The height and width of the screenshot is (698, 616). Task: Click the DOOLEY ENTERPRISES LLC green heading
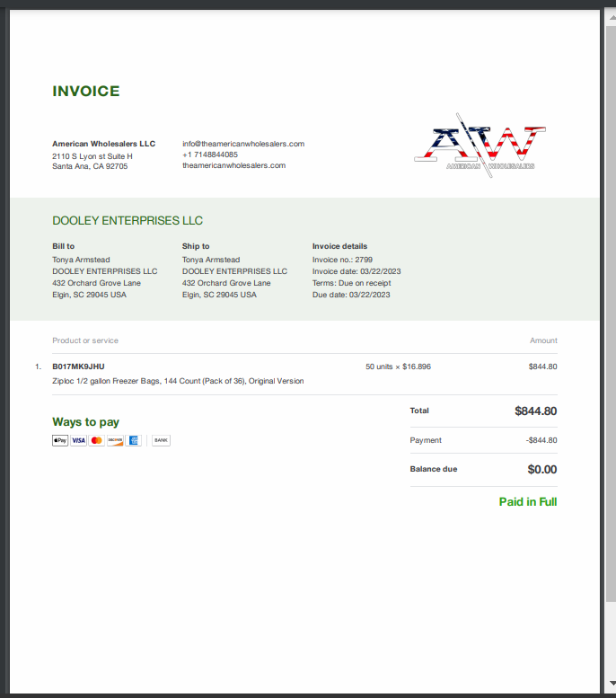pyautogui.click(x=128, y=221)
